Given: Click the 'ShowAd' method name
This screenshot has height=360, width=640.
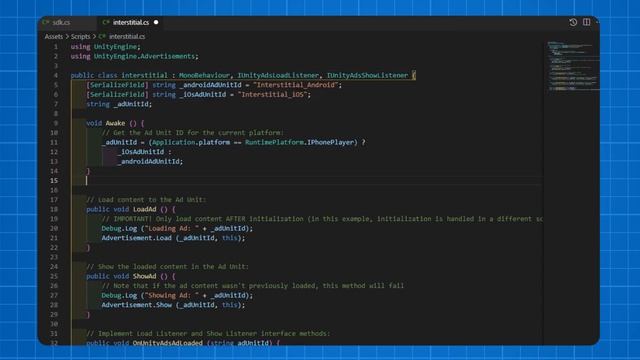Looking at the screenshot, I should (x=144, y=276).
